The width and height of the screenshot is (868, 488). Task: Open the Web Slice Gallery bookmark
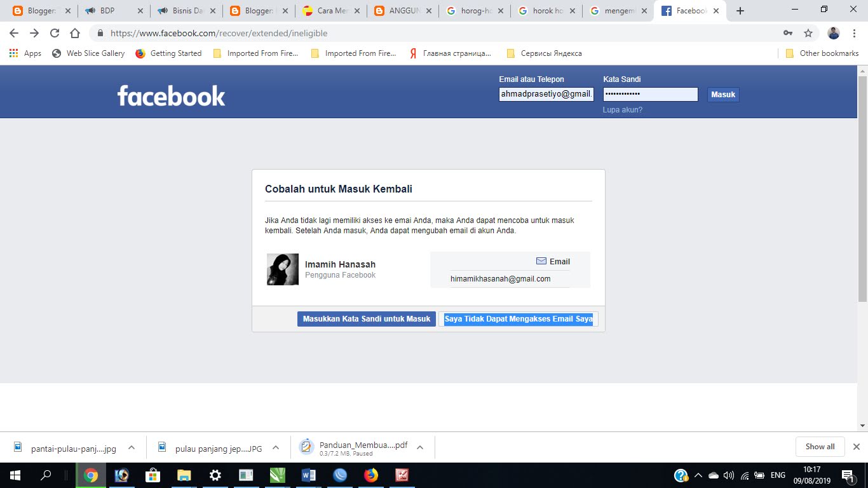88,53
